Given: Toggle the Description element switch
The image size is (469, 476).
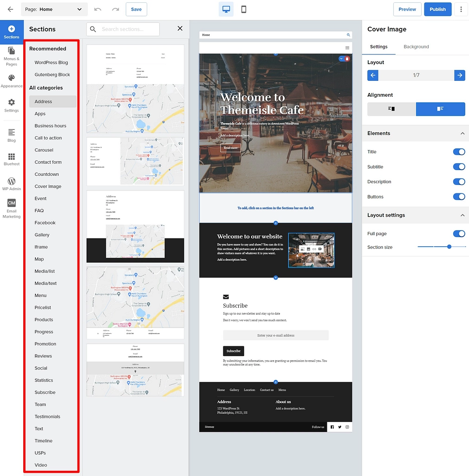Looking at the screenshot, I should [459, 182].
